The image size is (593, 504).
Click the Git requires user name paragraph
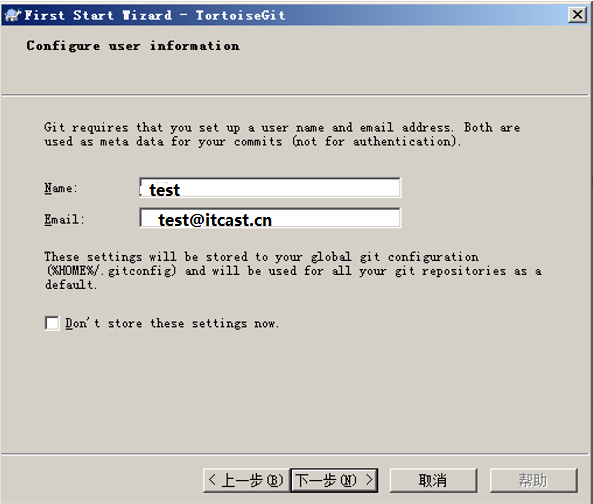click(x=282, y=134)
